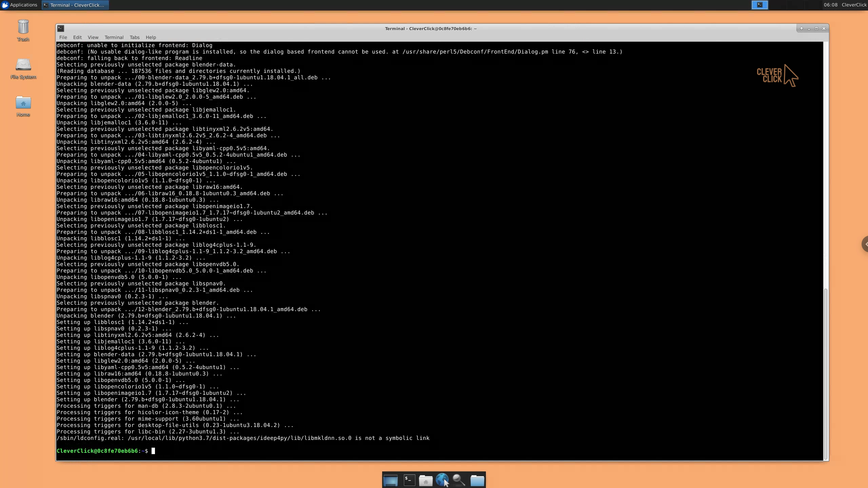Image resolution: width=868 pixels, height=488 pixels.
Task: Select Terminal taskbar window button
Action: tap(75, 5)
